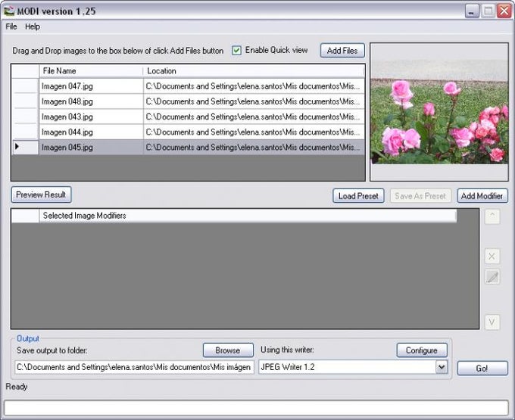Click the MODI app icon in title bar

(9, 11)
